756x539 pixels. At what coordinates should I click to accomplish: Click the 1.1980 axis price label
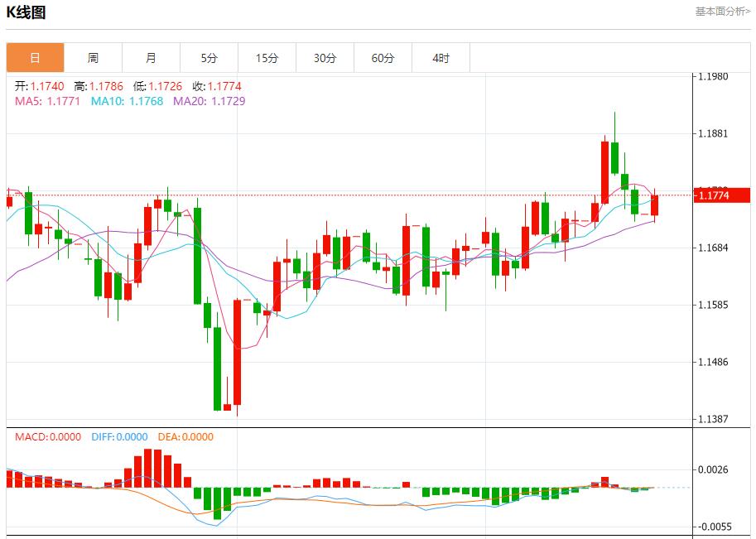pyautogui.click(x=714, y=75)
